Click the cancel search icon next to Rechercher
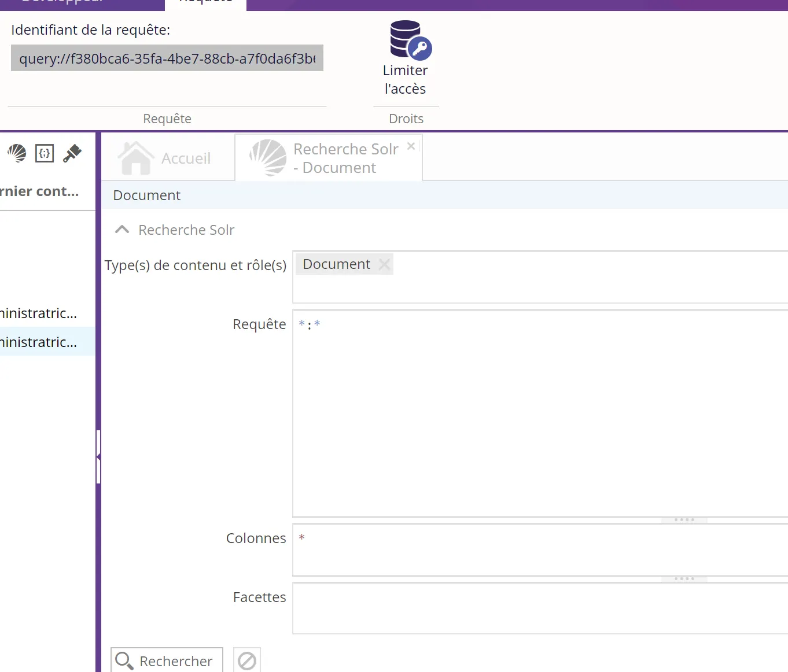The width and height of the screenshot is (788, 672). [247, 660]
